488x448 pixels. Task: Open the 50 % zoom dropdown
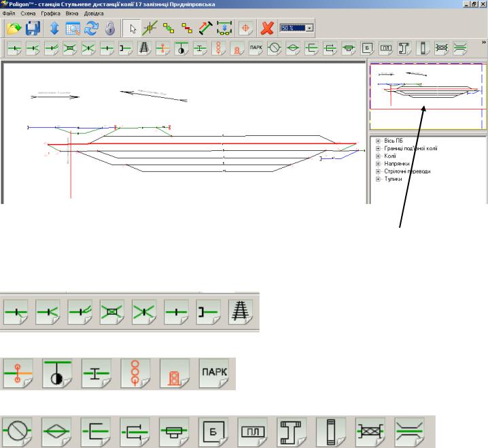click(x=310, y=29)
